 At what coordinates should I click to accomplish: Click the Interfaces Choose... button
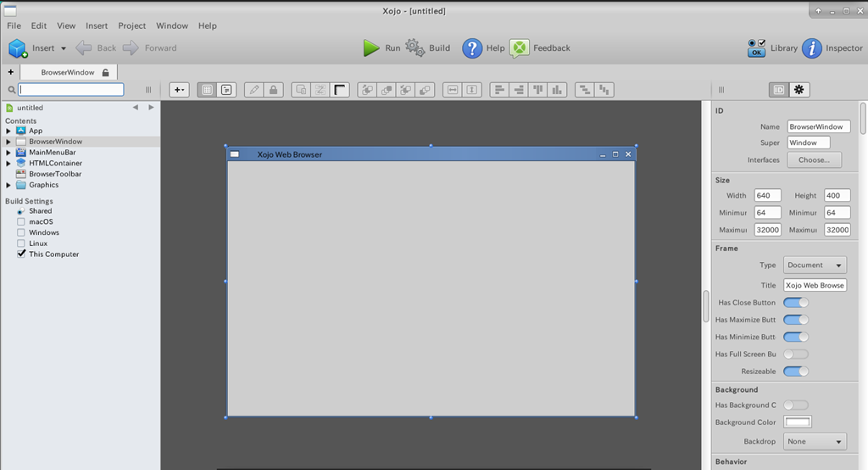pos(815,159)
